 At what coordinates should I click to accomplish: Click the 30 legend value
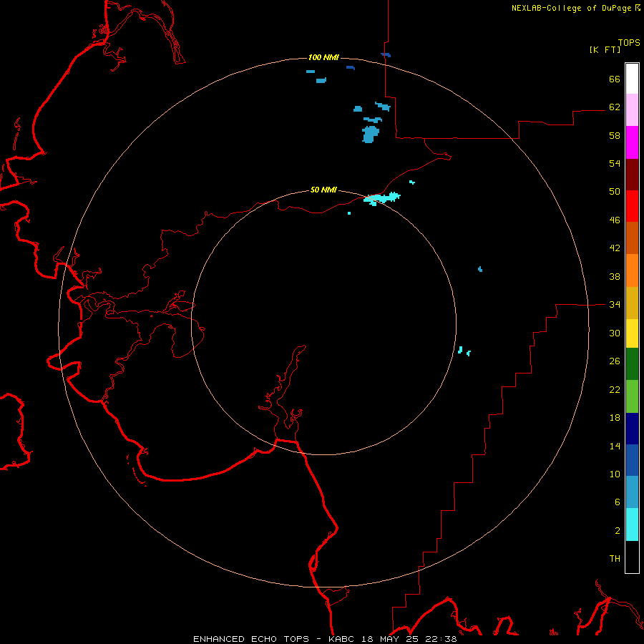[x=615, y=333]
